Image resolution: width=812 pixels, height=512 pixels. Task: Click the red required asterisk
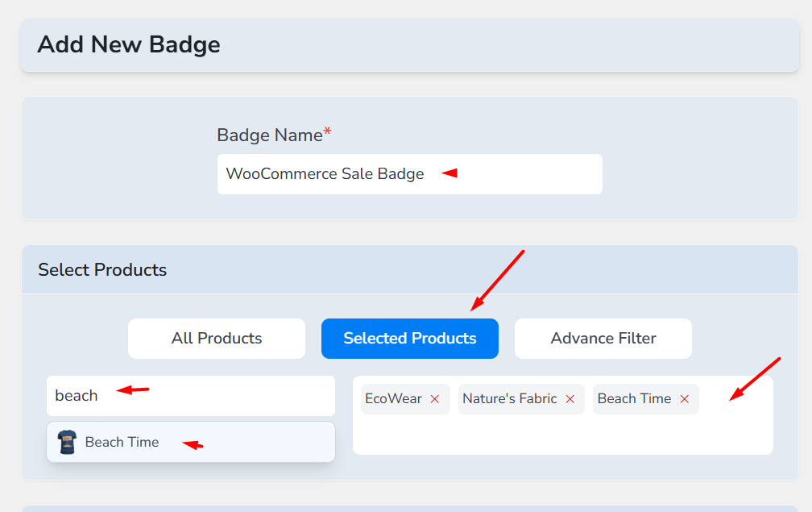coord(328,132)
